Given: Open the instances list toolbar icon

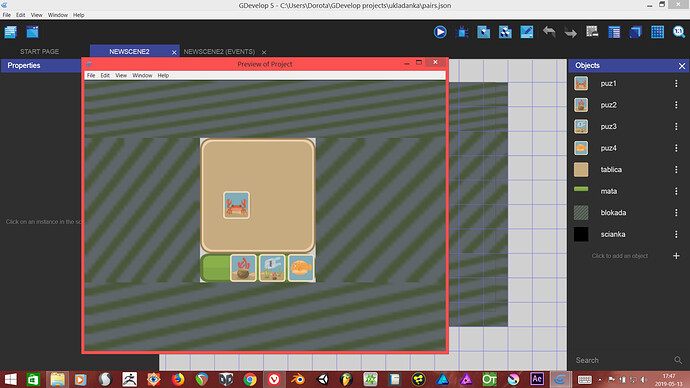Looking at the screenshot, I should click(x=614, y=32).
